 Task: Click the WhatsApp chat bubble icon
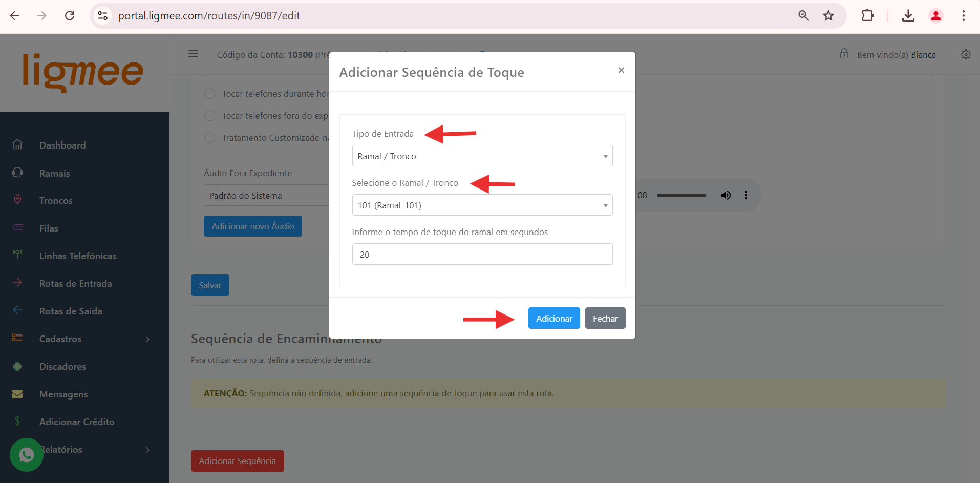coord(26,454)
